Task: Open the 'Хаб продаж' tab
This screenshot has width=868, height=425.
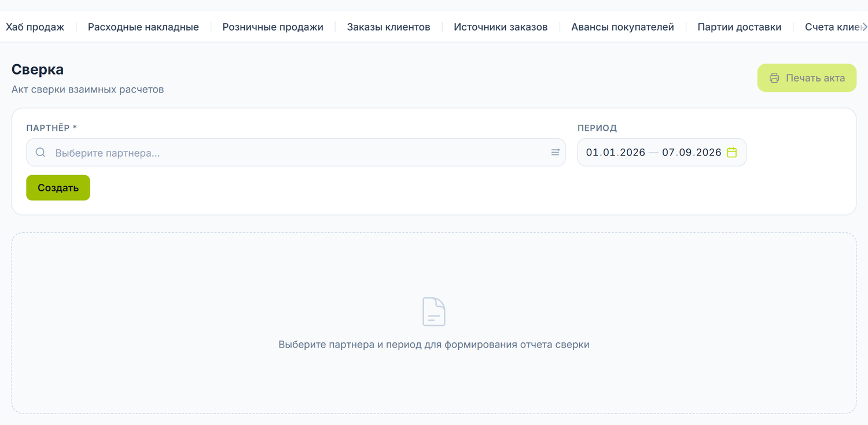Action: click(x=35, y=27)
